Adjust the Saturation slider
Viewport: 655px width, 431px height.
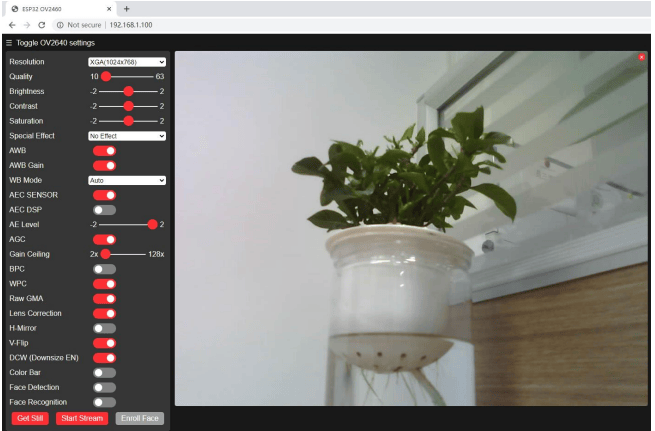point(128,121)
